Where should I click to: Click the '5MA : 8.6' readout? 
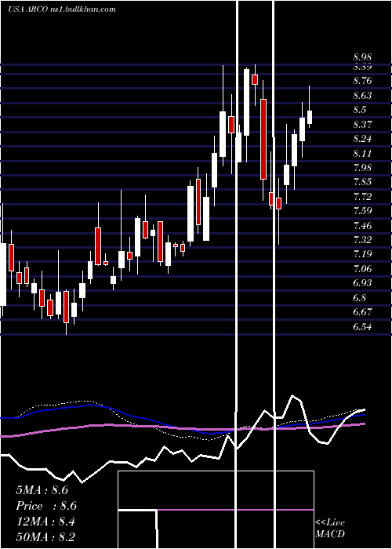(x=42, y=490)
